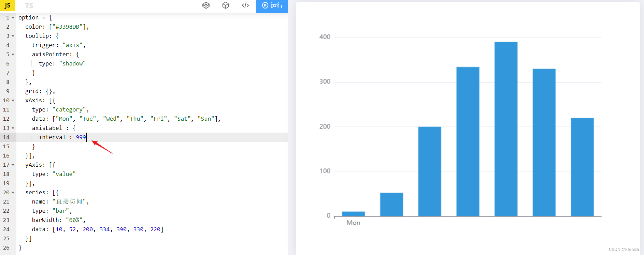Click the value 390 in series data
This screenshot has width=644, height=255.
(x=121, y=229)
